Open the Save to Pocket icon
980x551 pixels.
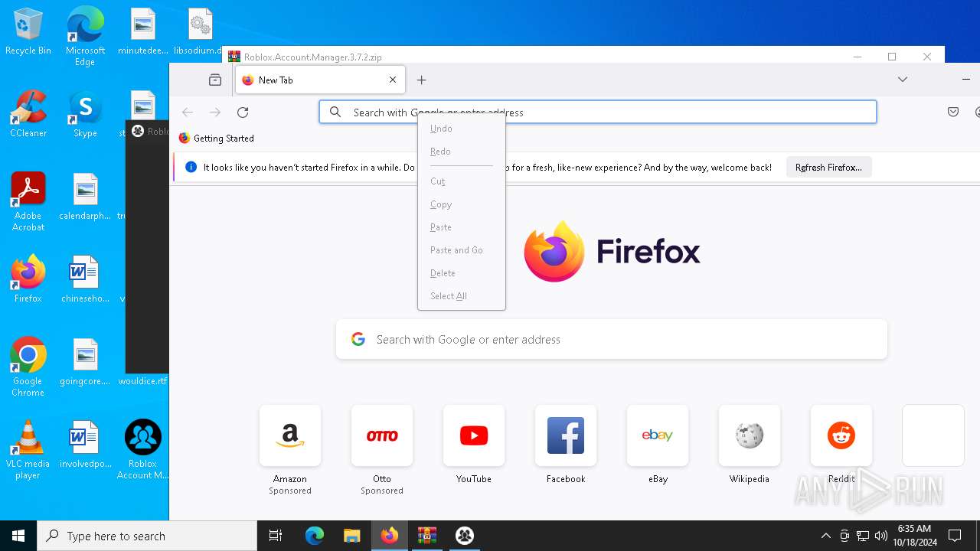point(953,112)
